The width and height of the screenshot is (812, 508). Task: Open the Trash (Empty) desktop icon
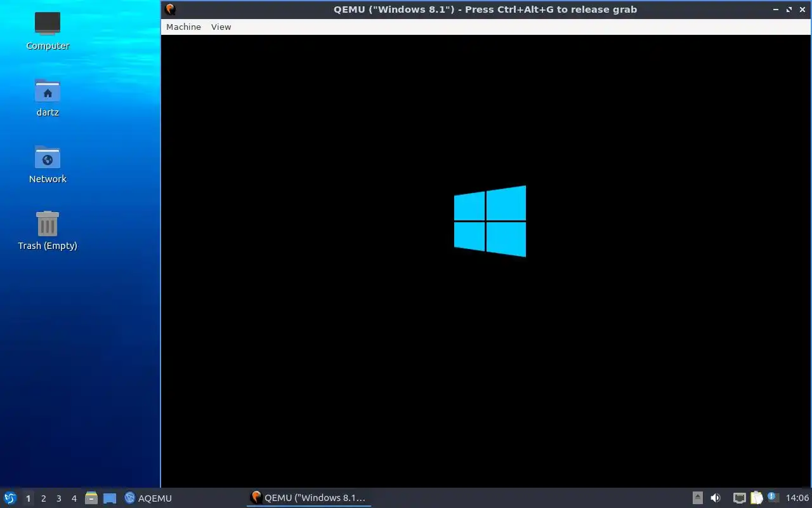click(x=48, y=231)
